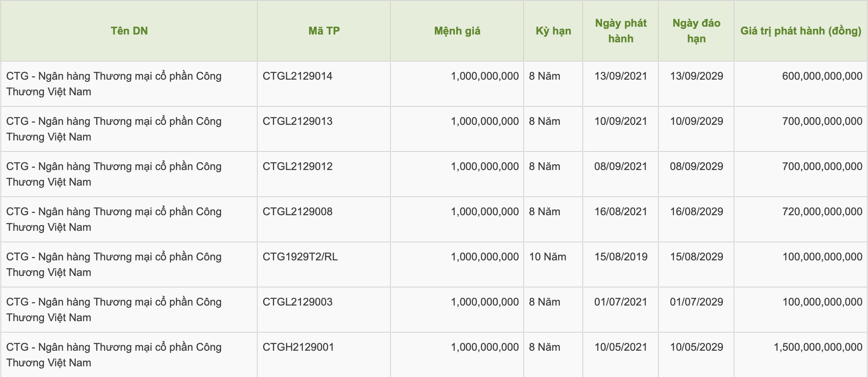The width and height of the screenshot is (868, 377).
Task: Click par value in CTGL2129014 row
Action: pyautogui.click(x=485, y=76)
